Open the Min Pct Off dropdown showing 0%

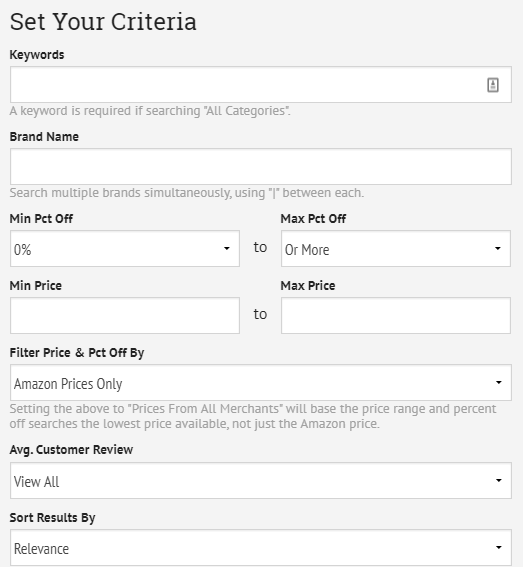pos(125,248)
